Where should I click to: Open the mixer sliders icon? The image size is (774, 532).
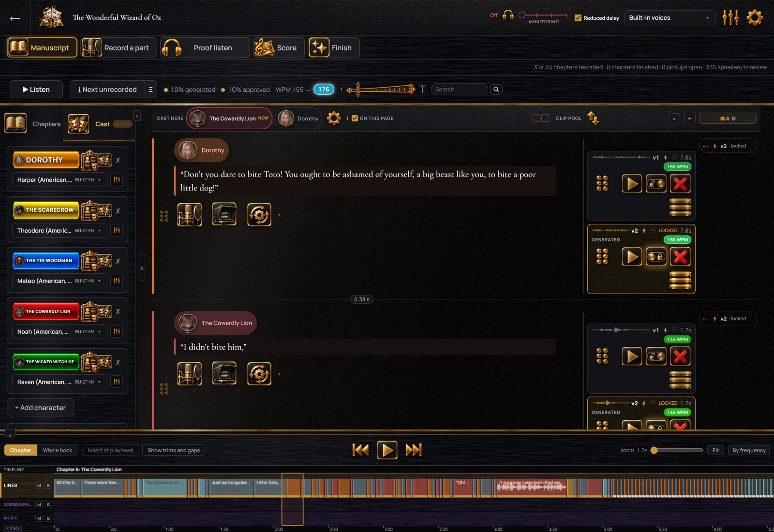point(730,18)
